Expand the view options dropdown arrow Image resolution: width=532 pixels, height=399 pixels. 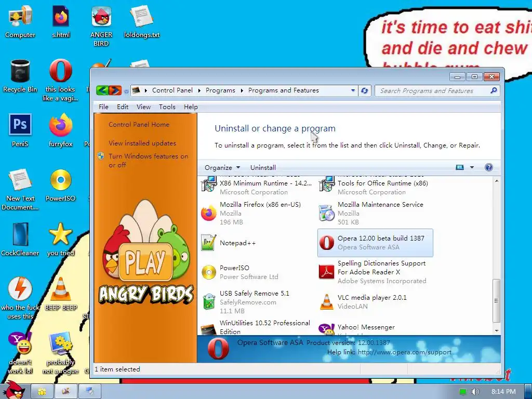(x=472, y=167)
